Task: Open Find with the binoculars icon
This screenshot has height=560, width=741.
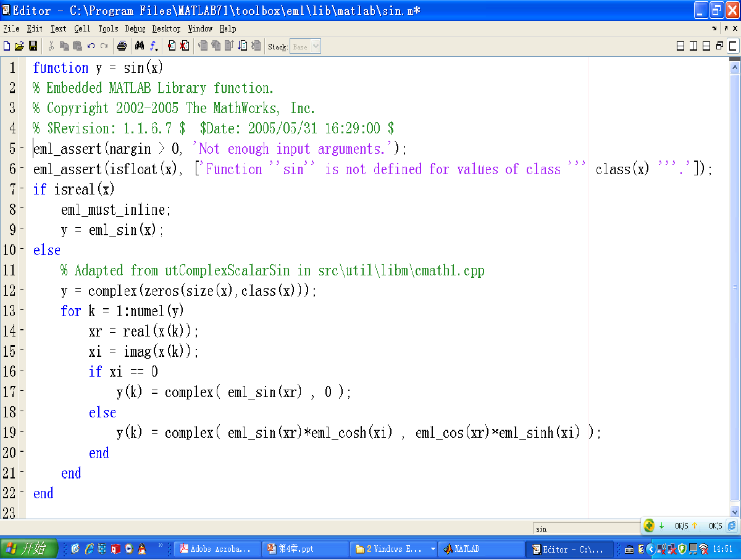Action: [x=140, y=46]
